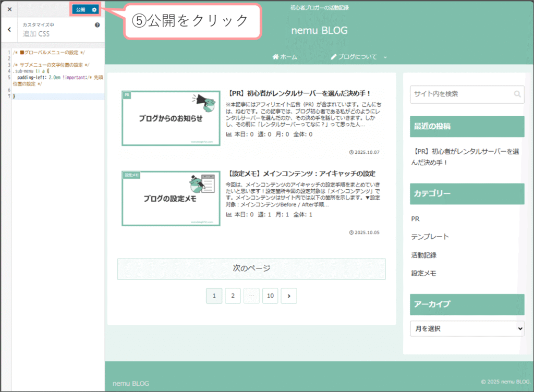The height and width of the screenshot is (392, 534).
Task: Click the nemu BLOG site title
Action: coord(319,31)
